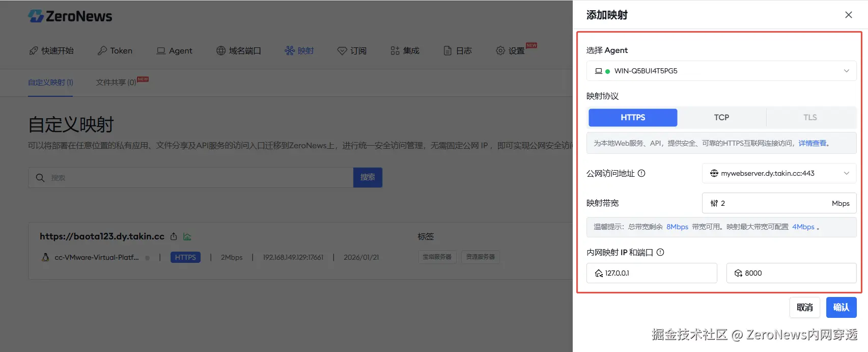Click the share icon beside baota123 address
The width and height of the screenshot is (868, 352).
(174, 236)
